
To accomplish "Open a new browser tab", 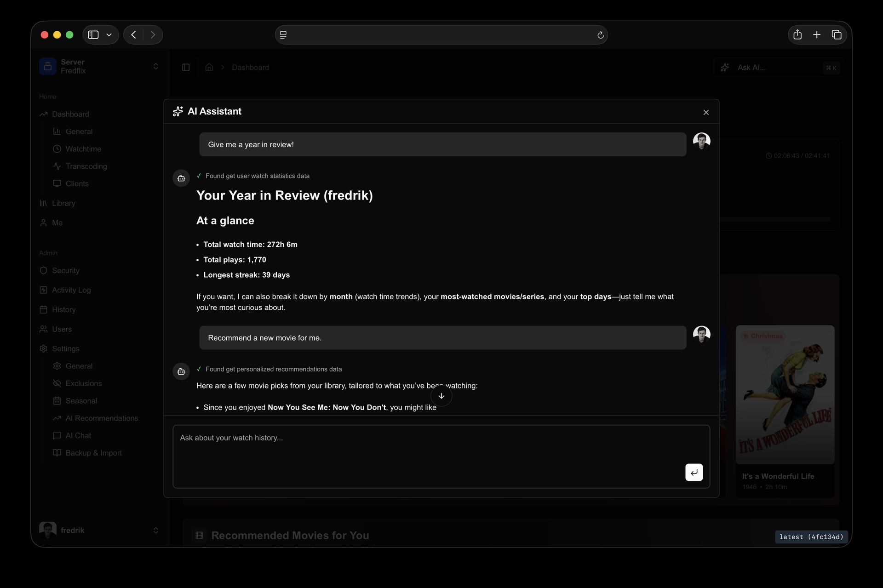I will (x=817, y=35).
